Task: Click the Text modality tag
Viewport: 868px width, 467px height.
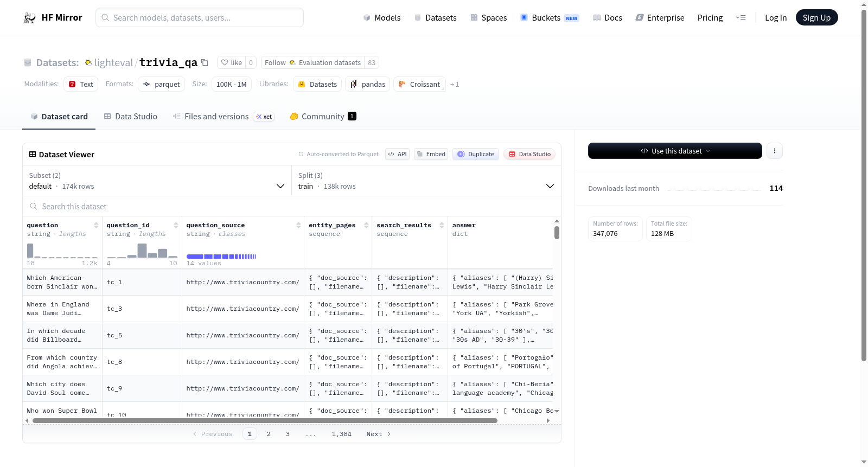Action: 81,84
